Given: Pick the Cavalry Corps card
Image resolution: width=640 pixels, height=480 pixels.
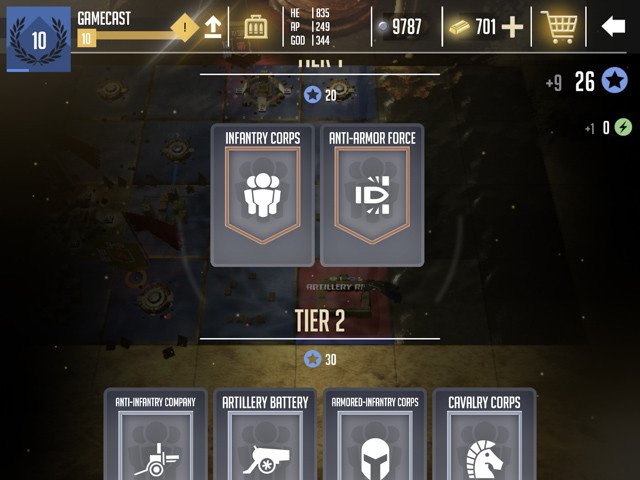Looking at the screenshot, I should point(484,434).
